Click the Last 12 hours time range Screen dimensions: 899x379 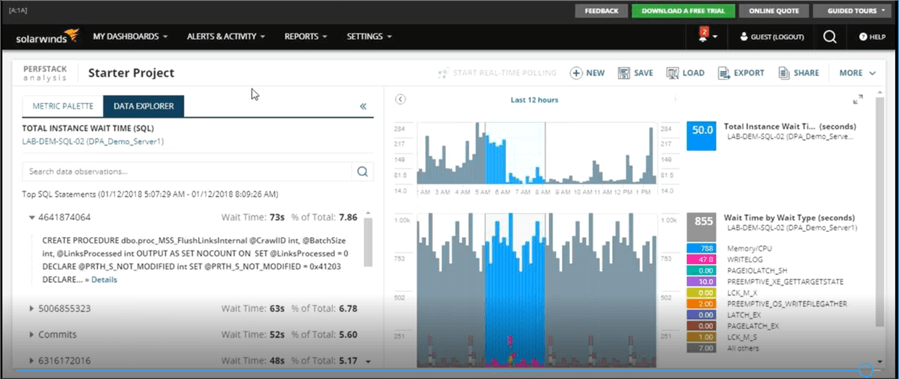[534, 100]
